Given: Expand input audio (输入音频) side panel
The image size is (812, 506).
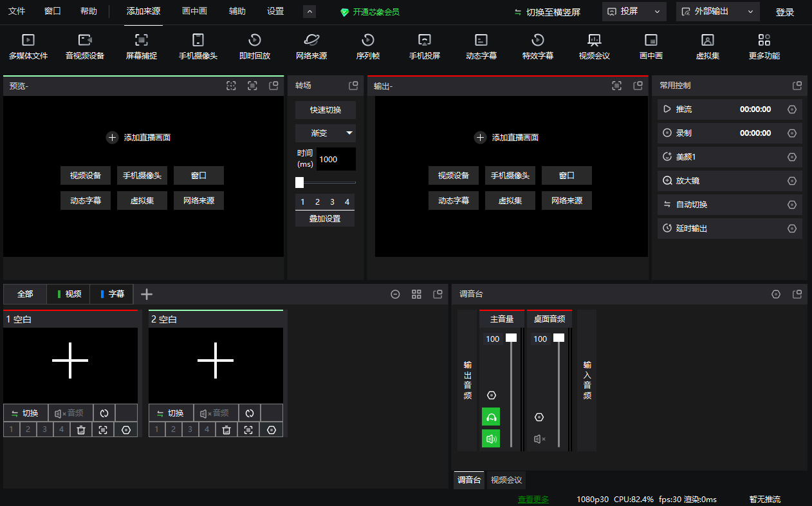Looking at the screenshot, I should pos(587,380).
